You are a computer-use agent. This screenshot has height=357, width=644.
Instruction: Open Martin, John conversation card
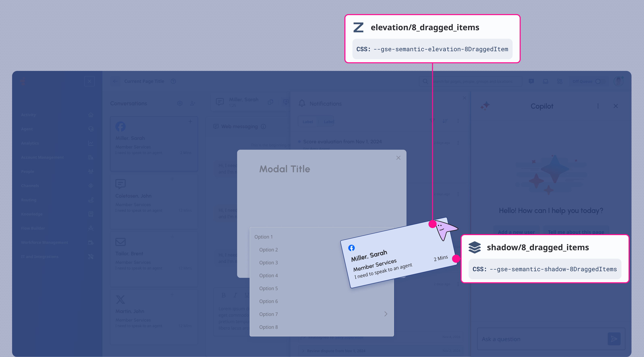(x=154, y=317)
